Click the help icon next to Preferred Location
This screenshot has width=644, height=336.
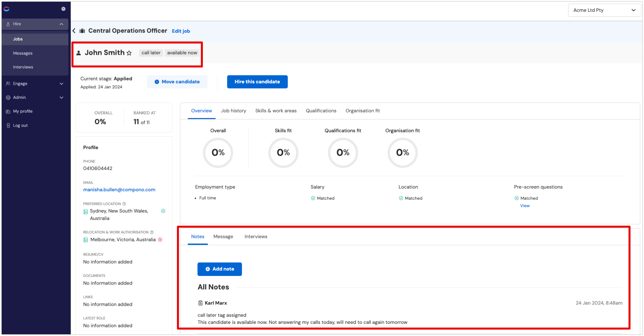click(x=124, y=204)
